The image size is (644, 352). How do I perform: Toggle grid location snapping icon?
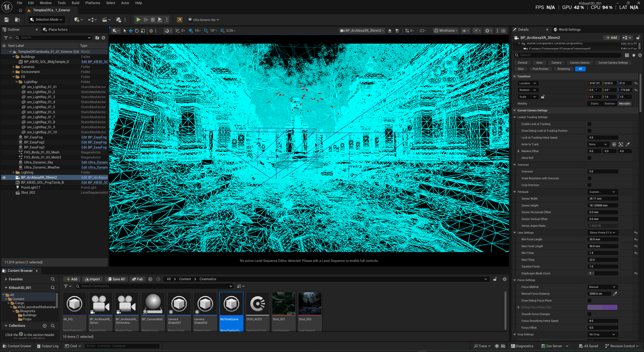191,31
